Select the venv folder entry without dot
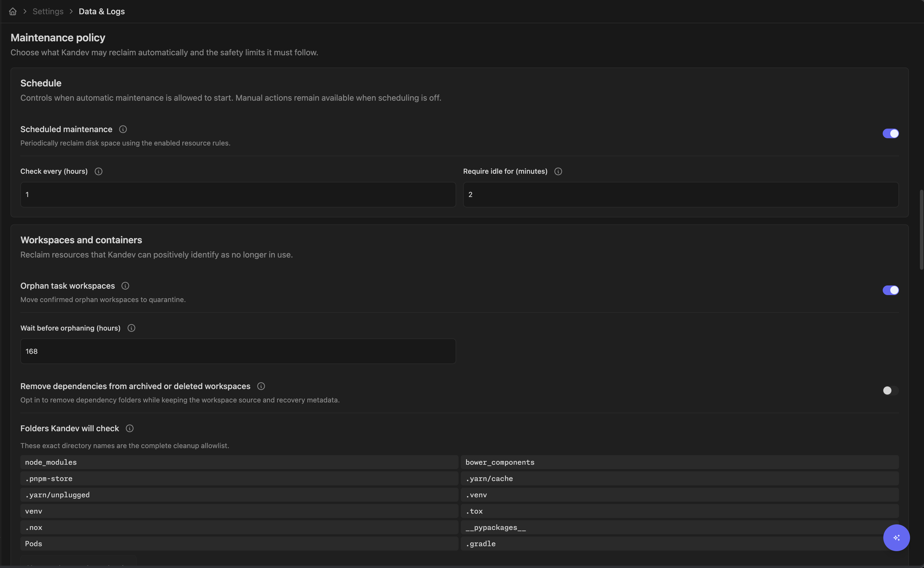This screenshot has height=568, width=924. (239, 511)
